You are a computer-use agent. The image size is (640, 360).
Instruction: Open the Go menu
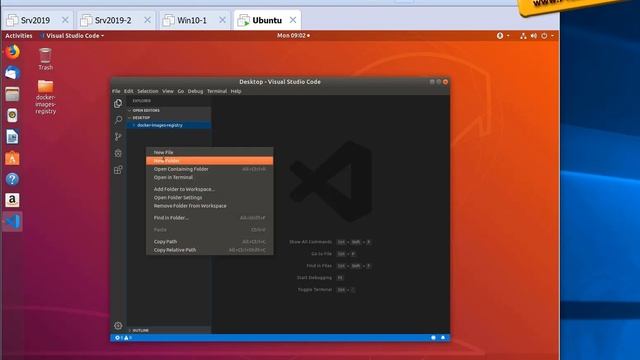180,91
